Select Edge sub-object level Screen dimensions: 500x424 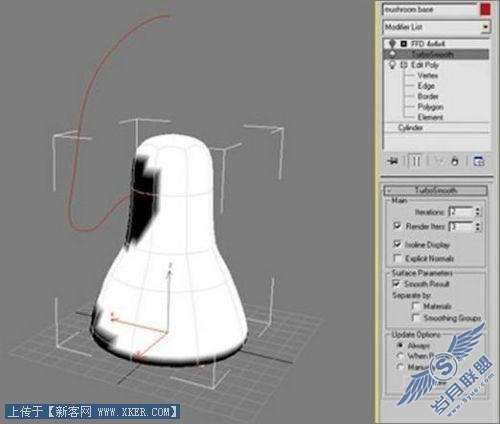pos(426,86)
